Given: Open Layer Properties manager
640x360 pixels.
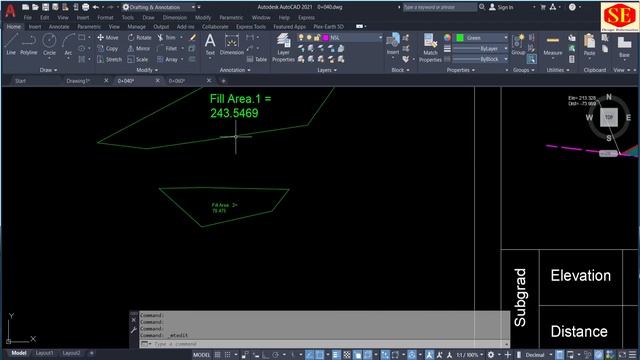Looking at the screenshot, I should tap(283, 47).
